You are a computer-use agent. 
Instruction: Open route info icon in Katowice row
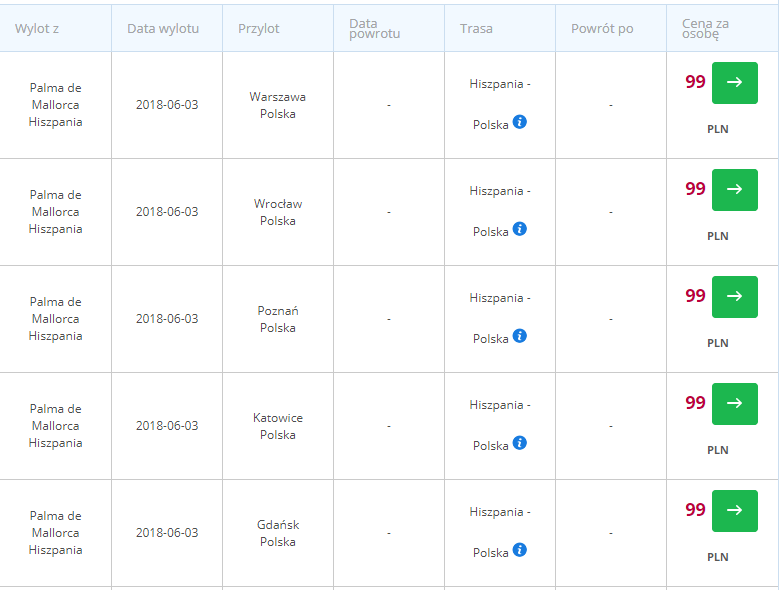tap(519, 443)
